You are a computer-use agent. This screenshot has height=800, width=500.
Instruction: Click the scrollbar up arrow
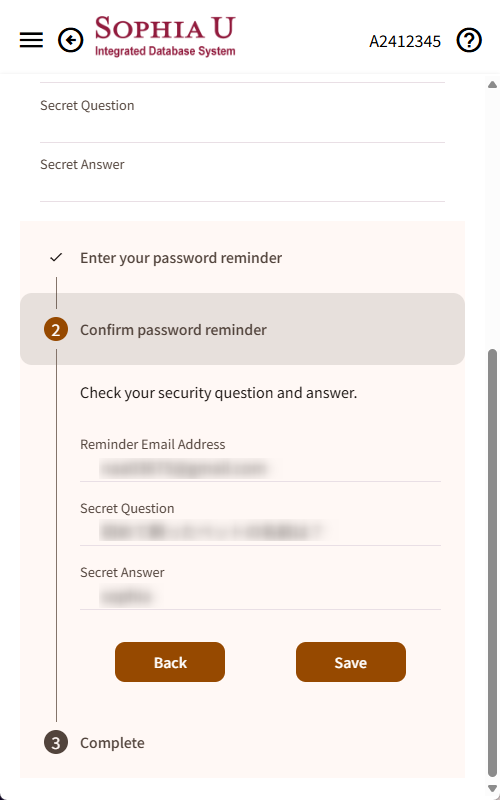(492, 84)
